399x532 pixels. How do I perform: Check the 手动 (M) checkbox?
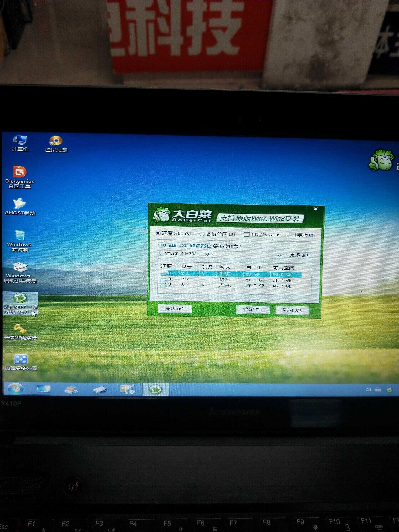[292, 235]
